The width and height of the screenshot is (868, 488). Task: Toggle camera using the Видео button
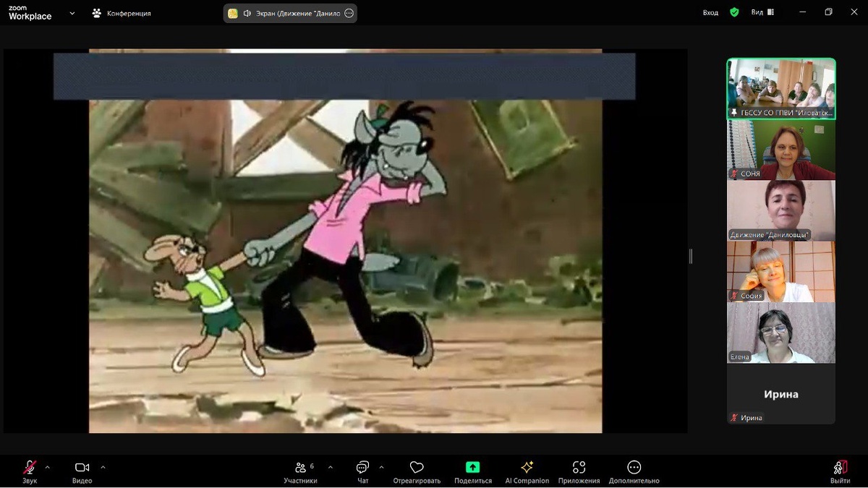click(x=82, y=472)
